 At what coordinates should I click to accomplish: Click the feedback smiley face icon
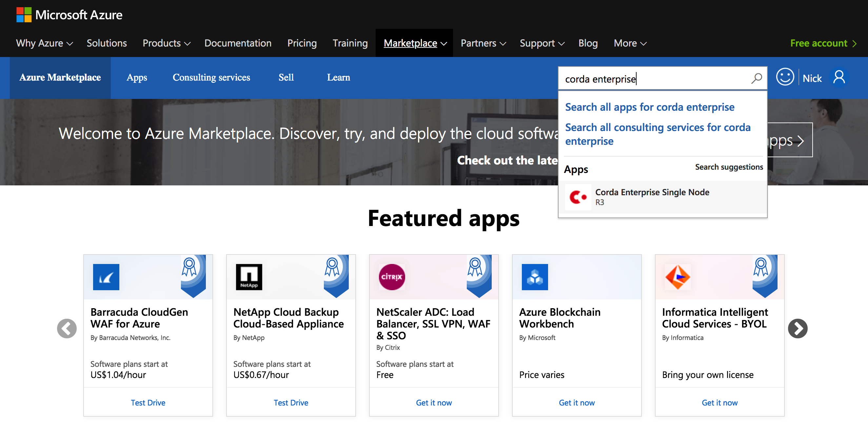click(x=785, y=77)
